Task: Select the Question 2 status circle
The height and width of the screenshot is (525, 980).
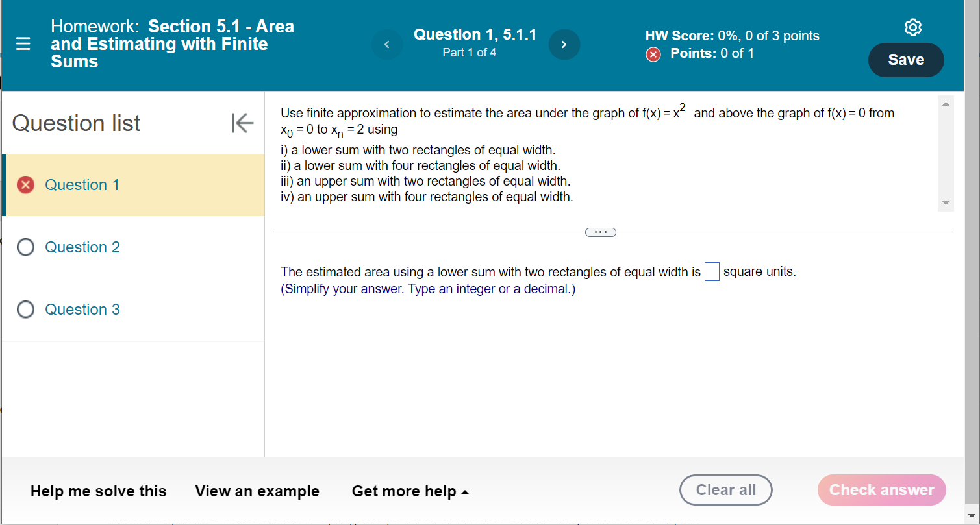Action: pos(25,247)
